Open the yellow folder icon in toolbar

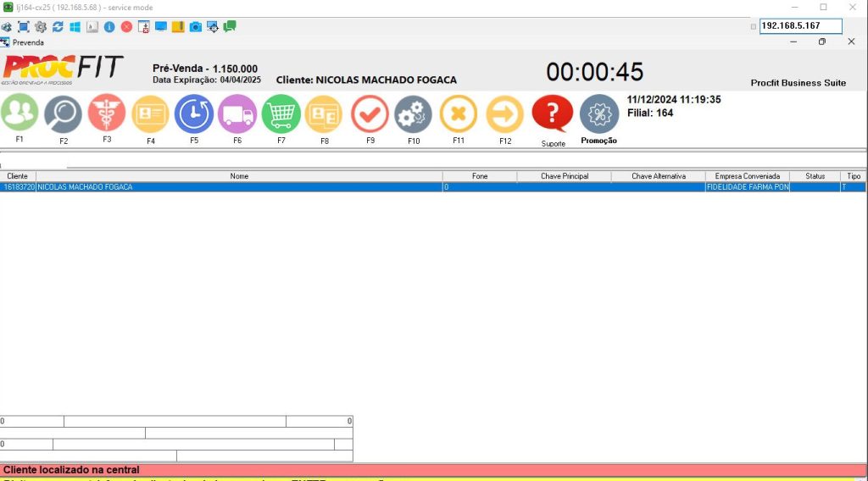(178, 26)
